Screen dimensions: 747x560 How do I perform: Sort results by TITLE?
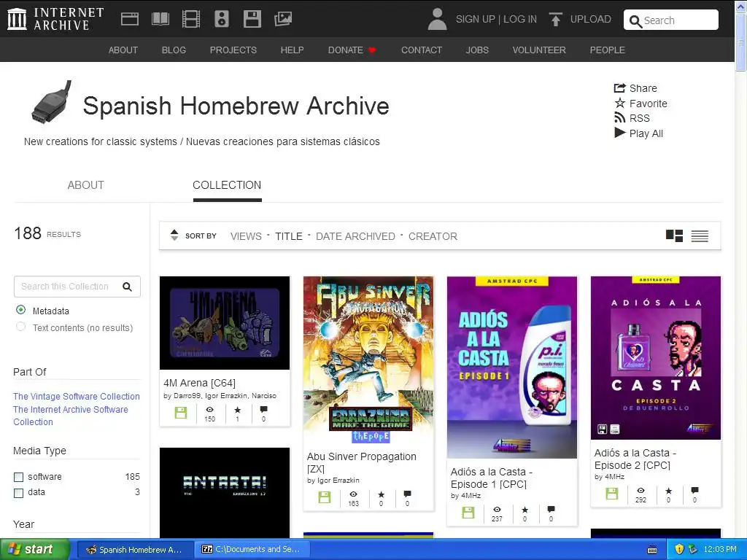tap(289, 236)
